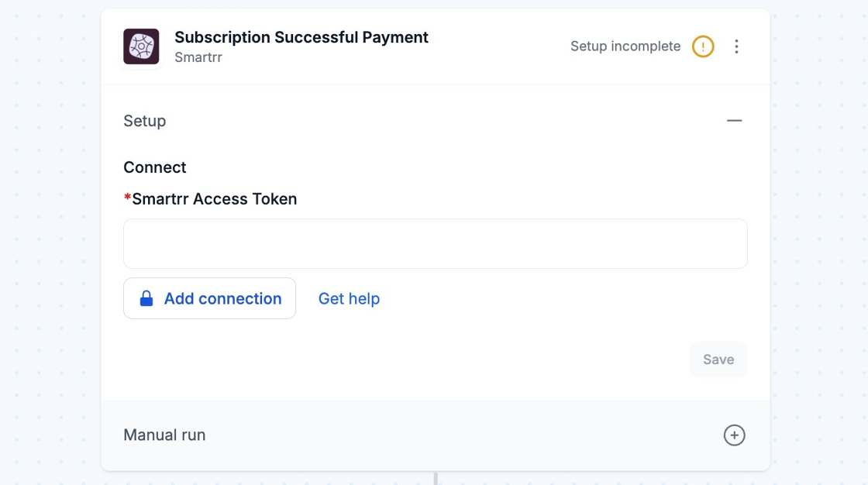Screen dimensions: 868x485
Task: Click the Connect heading
Action: coord(155,167)
